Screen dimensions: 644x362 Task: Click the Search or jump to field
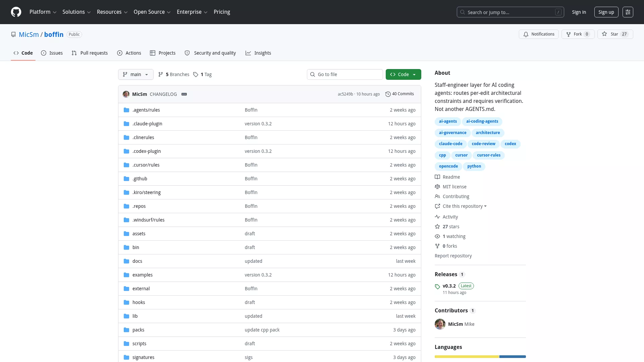tap(510, 12)
